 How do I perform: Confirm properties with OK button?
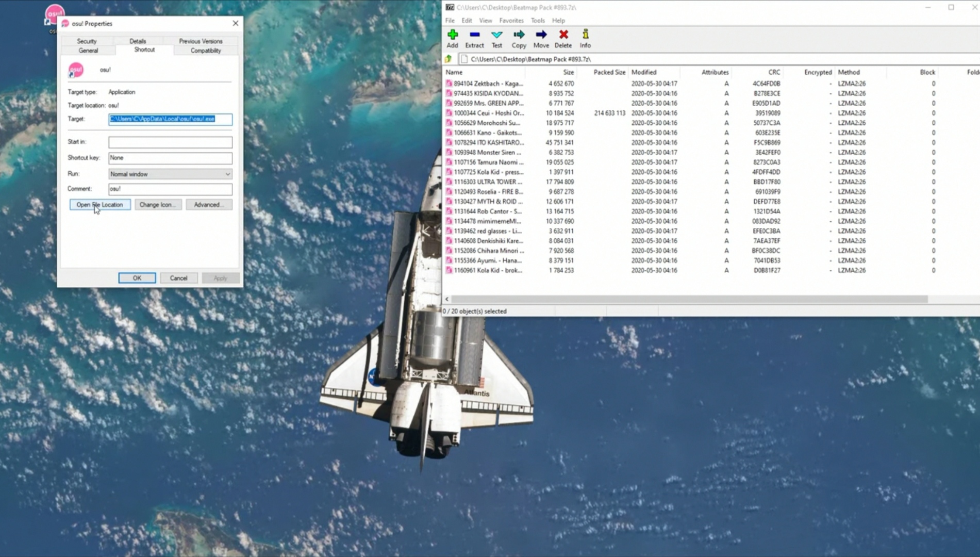137,278
